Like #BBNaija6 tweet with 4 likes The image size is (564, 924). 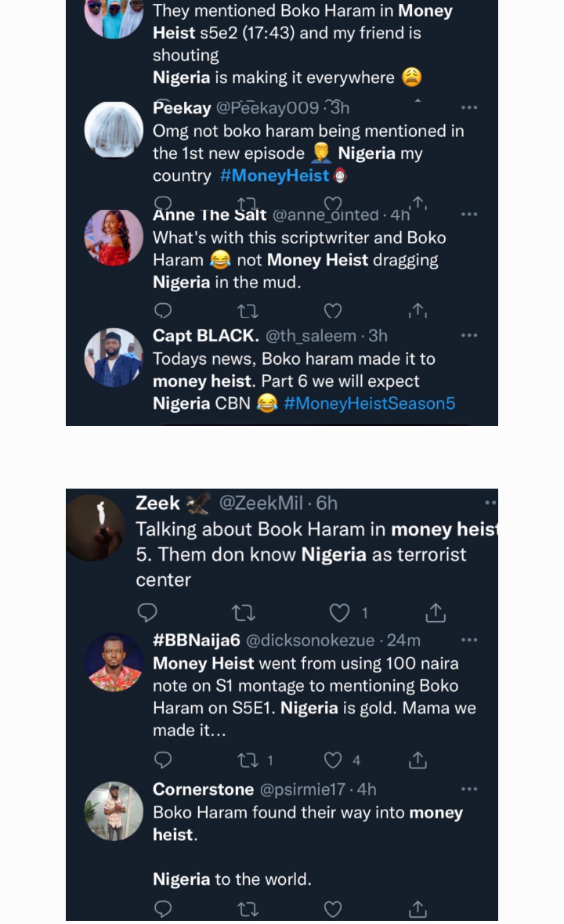point(333,760)
